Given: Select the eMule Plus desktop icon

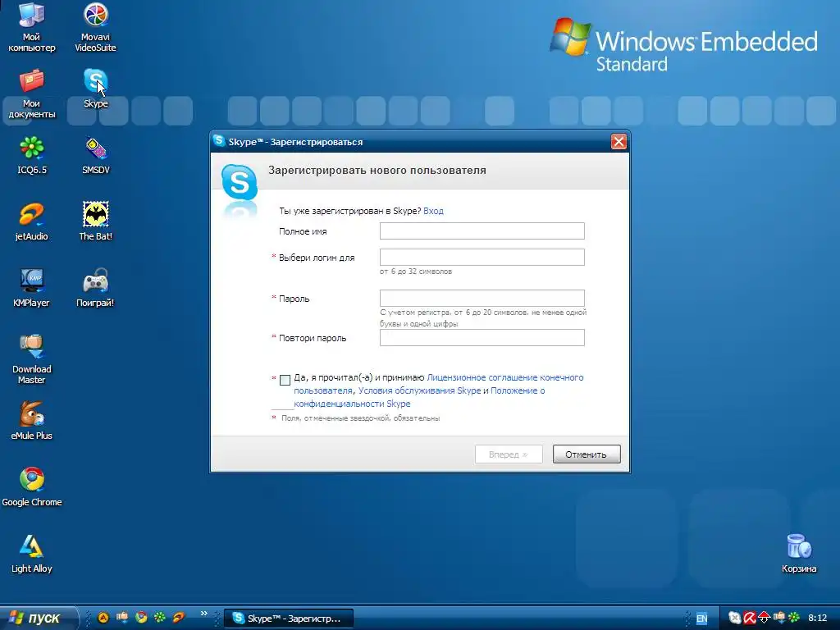Looking at the screenshot, I should [x=32, y=420].
